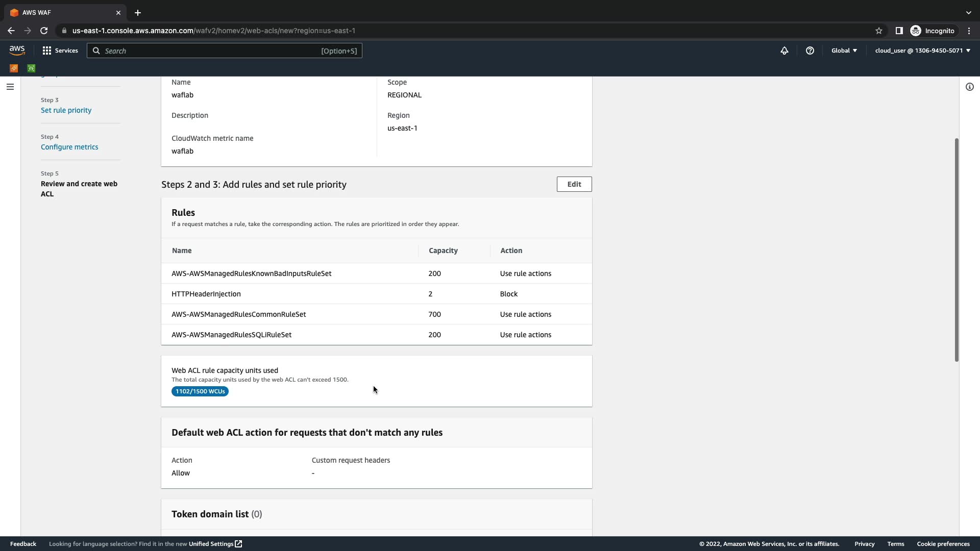Reload the browser page
980x551 pixels.
[44, 31]
